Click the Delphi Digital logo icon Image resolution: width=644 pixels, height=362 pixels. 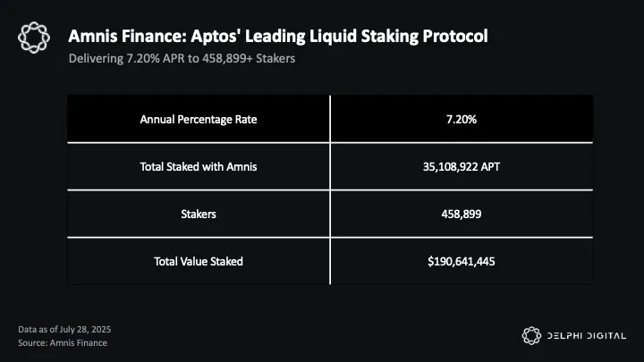pos(531,335)
